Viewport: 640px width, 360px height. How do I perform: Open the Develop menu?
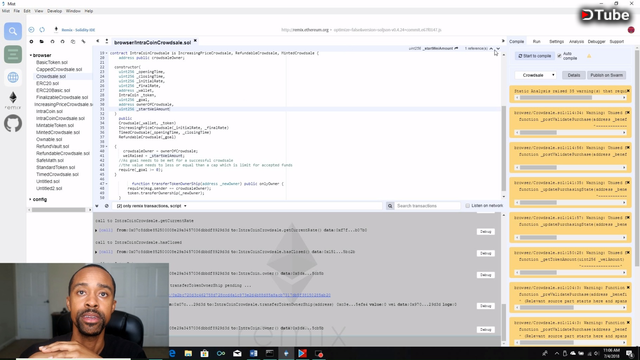pyautogui.click(x=54, y=11)
